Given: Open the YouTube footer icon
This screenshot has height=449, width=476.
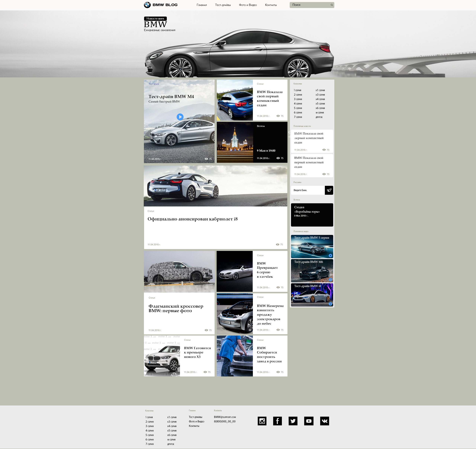Looking at the screenshot, I should click(x=309, y=421).
